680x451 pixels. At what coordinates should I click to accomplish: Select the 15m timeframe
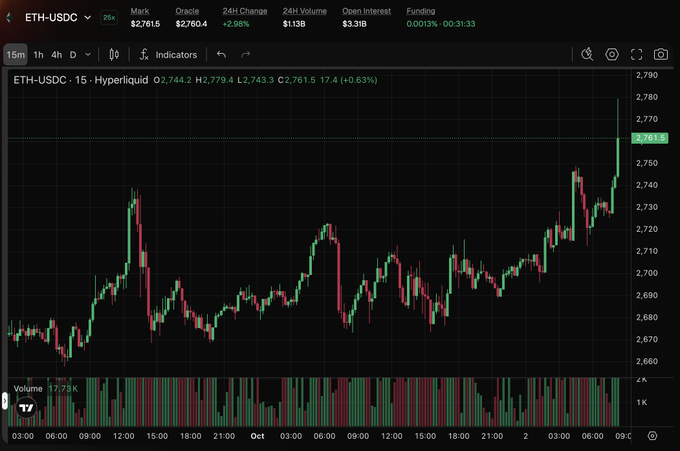pos(16,55)
